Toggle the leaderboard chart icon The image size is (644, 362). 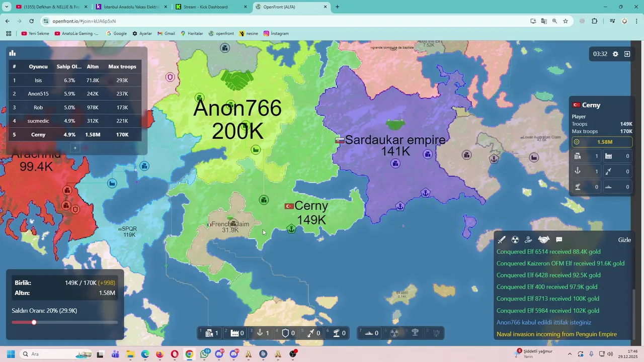point(13,53)
